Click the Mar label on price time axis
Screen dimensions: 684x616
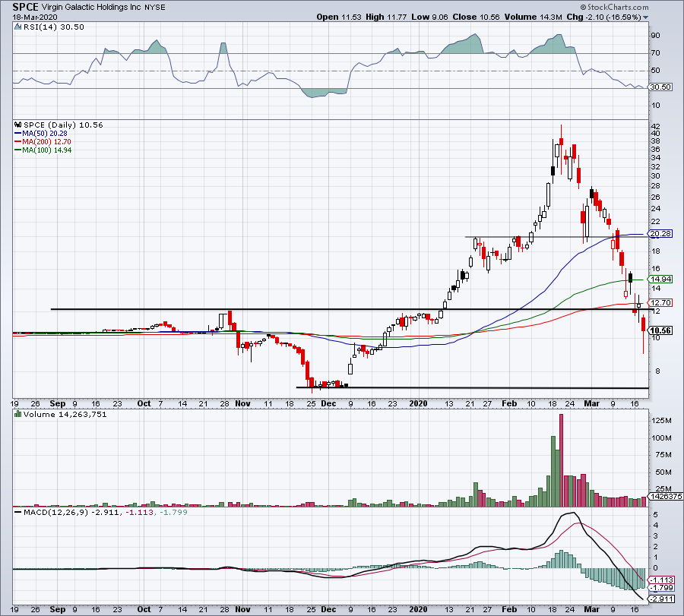click(x=591, y=403)
